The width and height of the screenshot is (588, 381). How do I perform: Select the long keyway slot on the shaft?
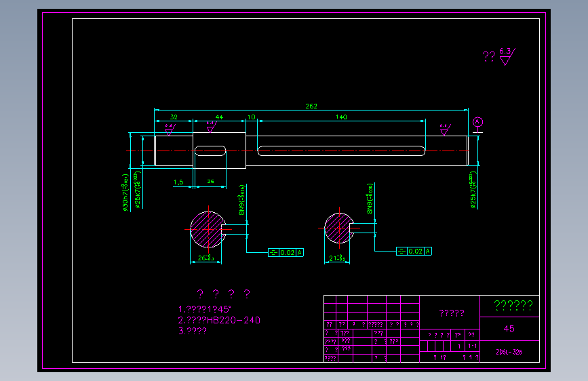[x=341, y=151]
